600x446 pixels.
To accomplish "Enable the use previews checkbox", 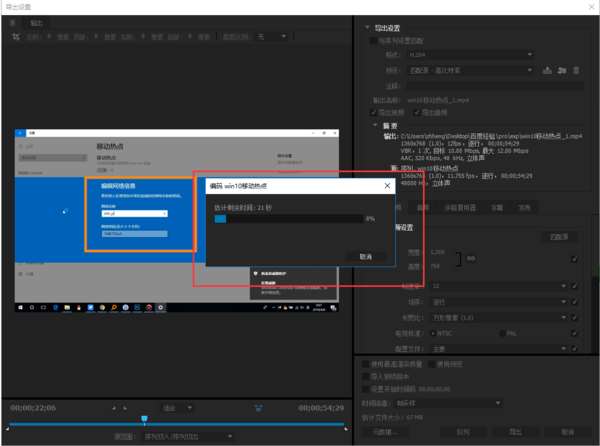I will (x=432, y=364).
